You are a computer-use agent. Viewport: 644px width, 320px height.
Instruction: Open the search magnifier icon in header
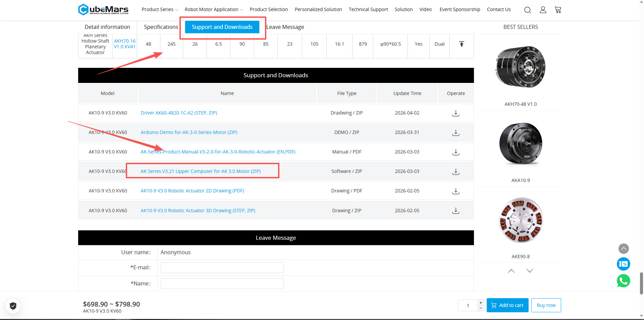(527, 10)
